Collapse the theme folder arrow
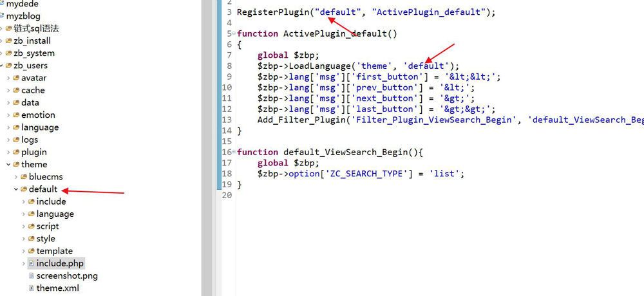644x296 pixels. coord(8,164)
